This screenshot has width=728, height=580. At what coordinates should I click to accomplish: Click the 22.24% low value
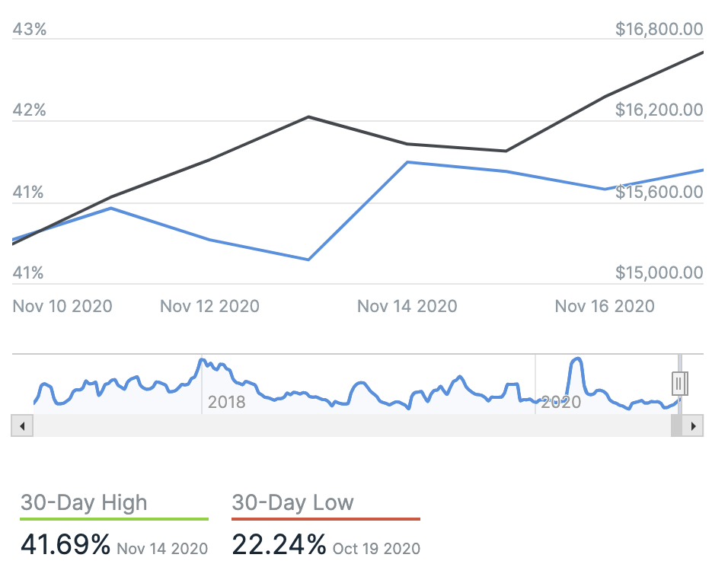[x=279, y=545]
